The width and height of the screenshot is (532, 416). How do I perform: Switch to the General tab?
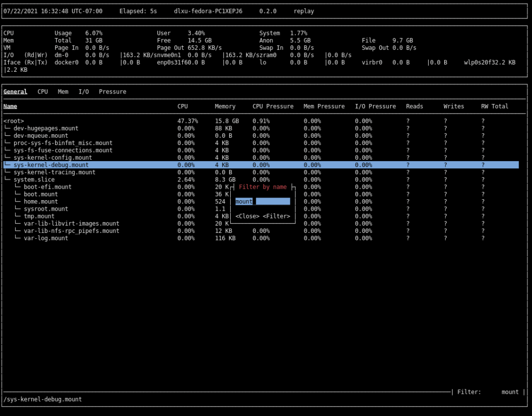point(15,92)
